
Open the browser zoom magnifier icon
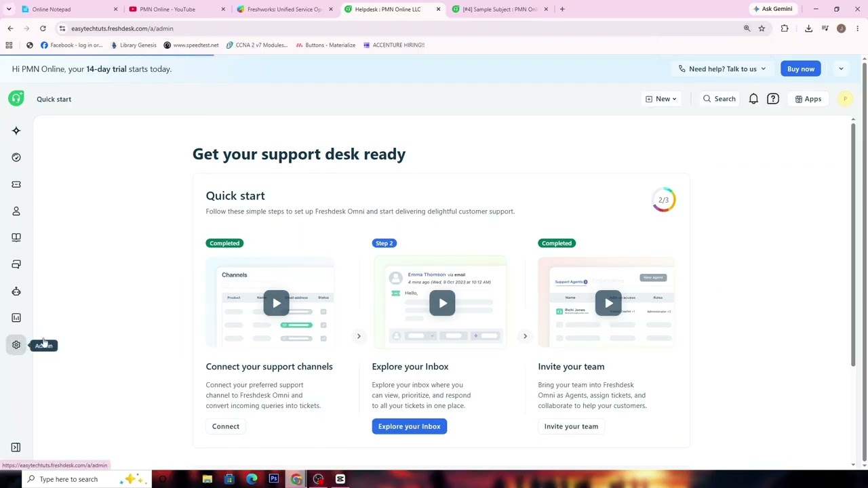coord(747,28)
